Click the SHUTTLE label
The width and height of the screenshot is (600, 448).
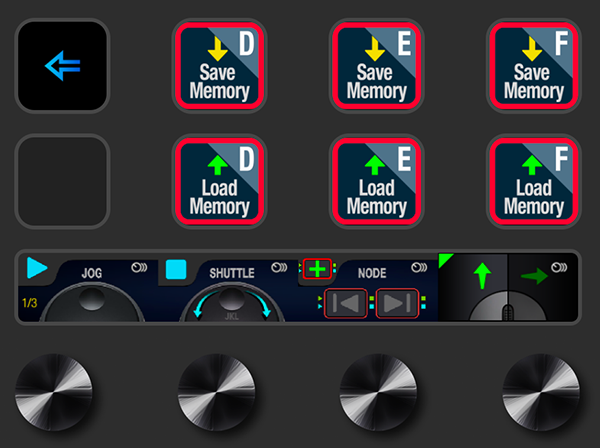[x=232, y=273]
